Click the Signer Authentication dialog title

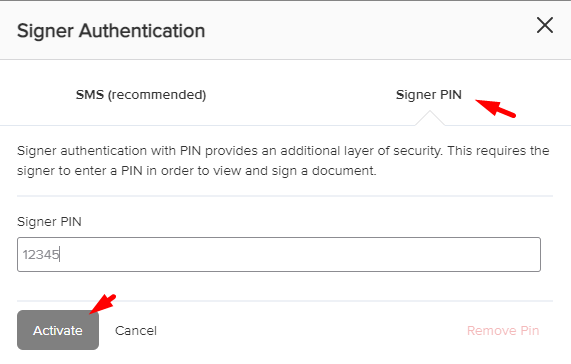[111, 31]
